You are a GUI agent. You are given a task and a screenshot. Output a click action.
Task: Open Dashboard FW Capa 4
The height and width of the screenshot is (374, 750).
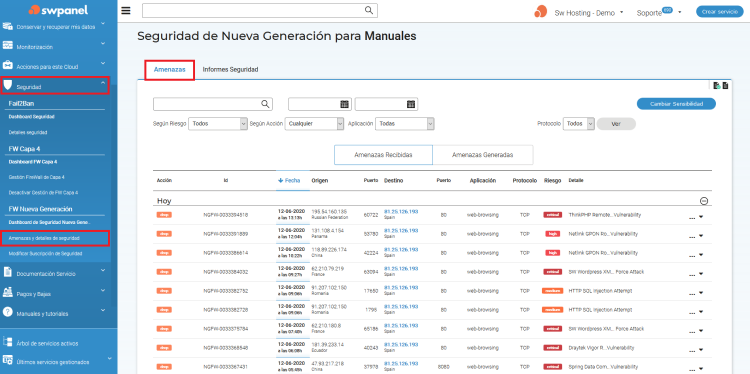(x=33, y=162)
